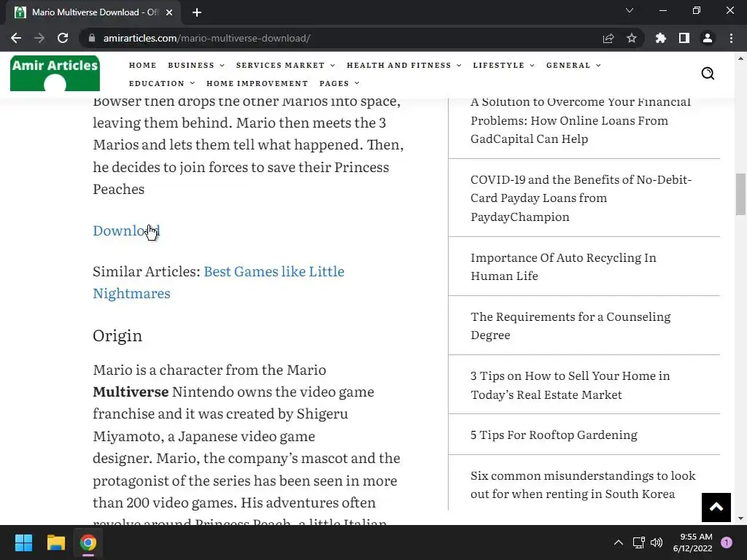Open the Business menu
Image resolution: width=747 pixels, height=560 pixels.
(x=191, y=65)
